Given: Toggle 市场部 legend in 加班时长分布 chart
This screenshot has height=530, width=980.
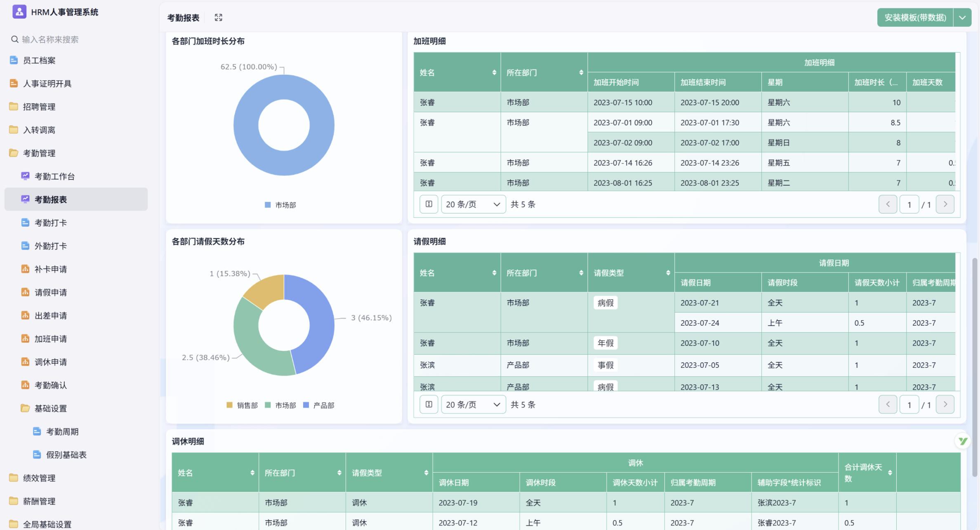Looking at the screenshot, I should coord(280,205).
